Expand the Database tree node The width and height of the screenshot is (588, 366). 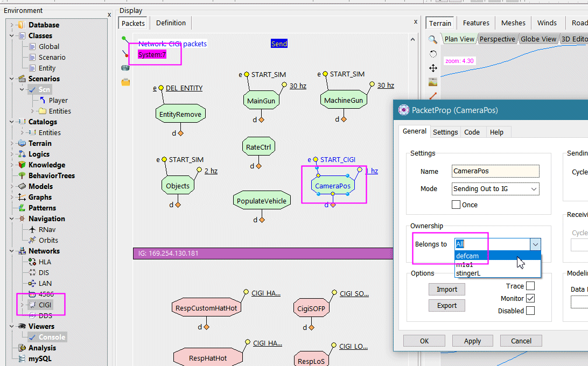(x=12, y=25)
